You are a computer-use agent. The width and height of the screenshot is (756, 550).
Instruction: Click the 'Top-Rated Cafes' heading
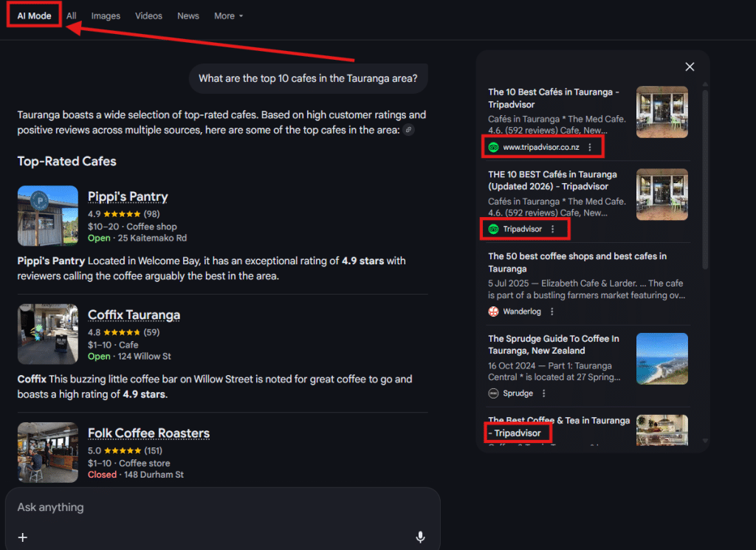(66, 161)
